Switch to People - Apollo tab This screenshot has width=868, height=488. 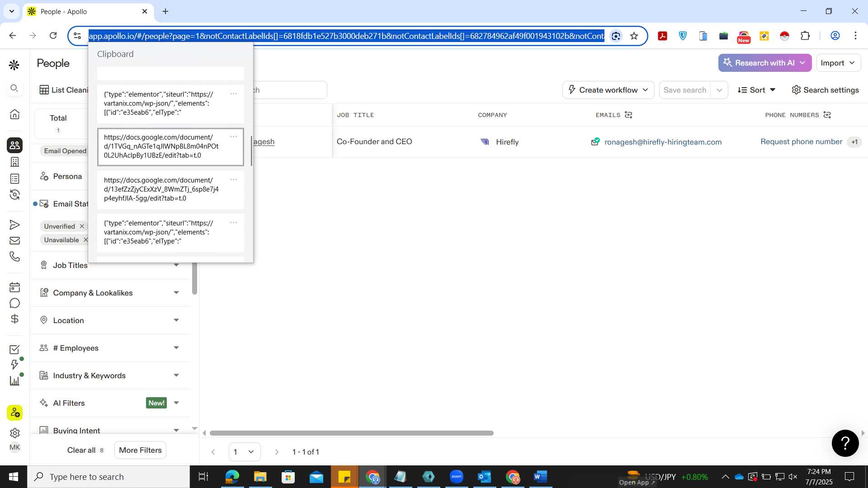pyautogui.click(x=87, y=11)
